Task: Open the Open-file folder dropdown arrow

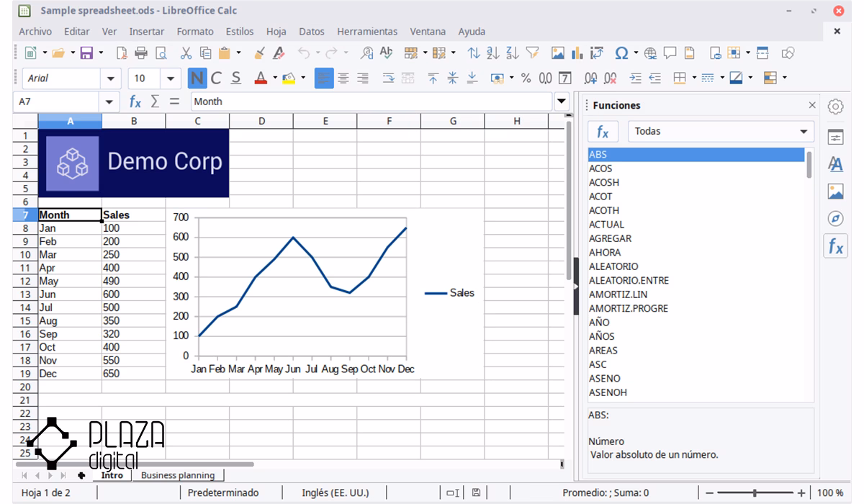Action: click(x=72, y=53)
